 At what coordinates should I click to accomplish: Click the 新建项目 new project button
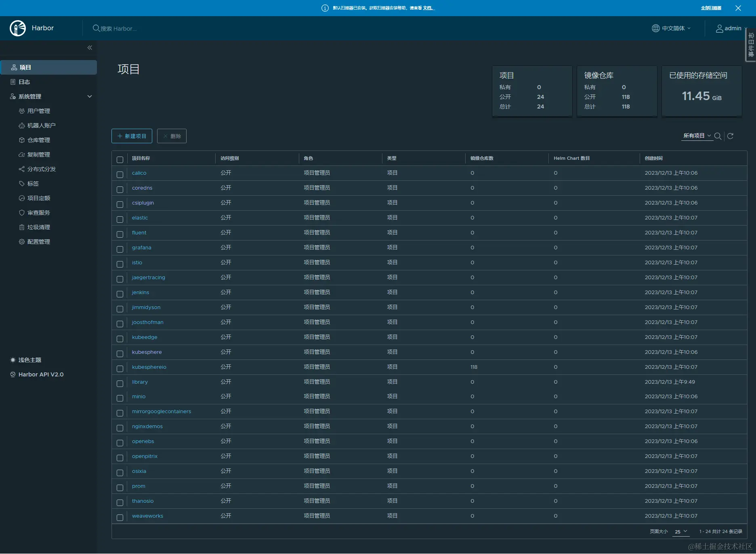click(132, 136)
